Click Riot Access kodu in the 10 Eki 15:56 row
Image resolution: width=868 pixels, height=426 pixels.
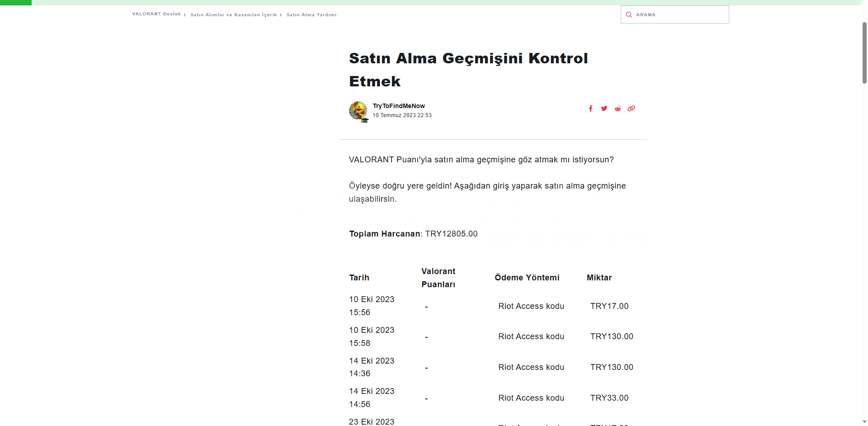point(531,306)
